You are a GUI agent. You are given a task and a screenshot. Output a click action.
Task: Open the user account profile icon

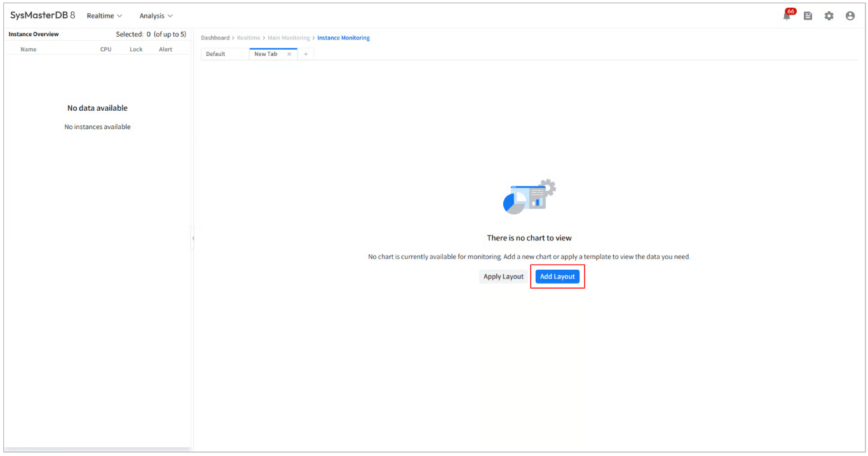click(850, 16)
